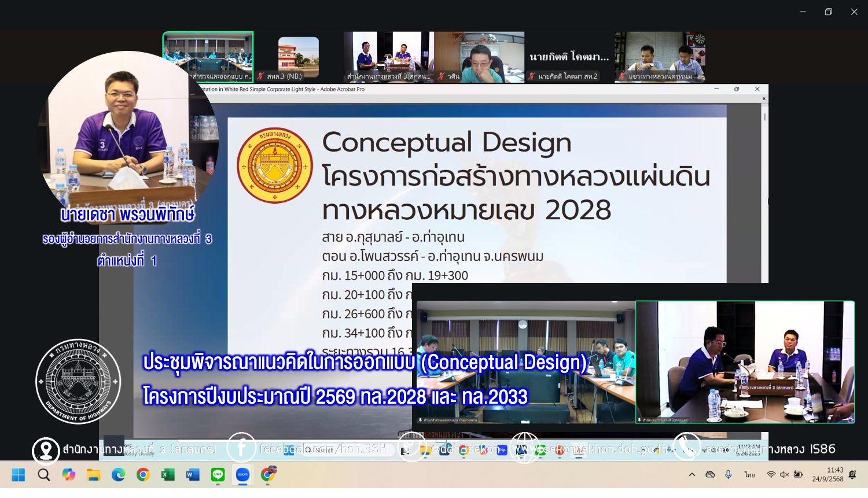Screen dimensions: 868x498
Task: Open File Explorer from taskbar
Action: pos(93,475)
